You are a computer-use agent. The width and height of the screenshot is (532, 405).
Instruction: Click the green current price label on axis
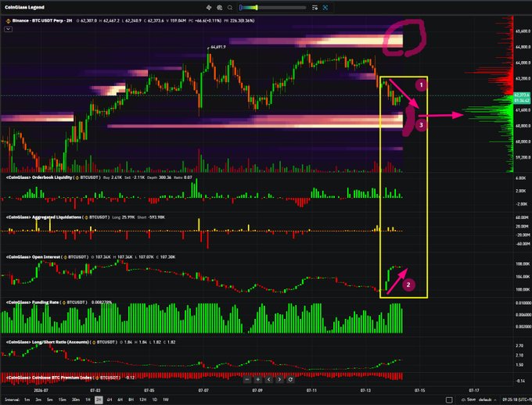point(522,98)
